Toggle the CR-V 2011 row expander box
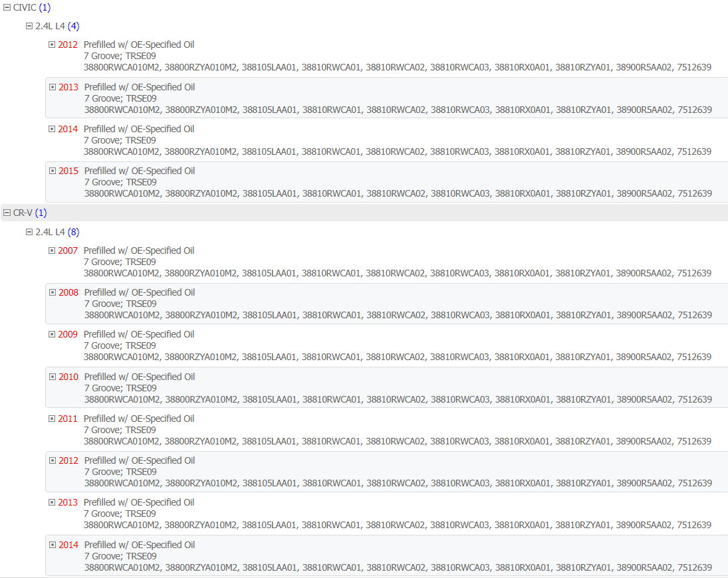Screen dimensions: 728x578 pos(52,419)
